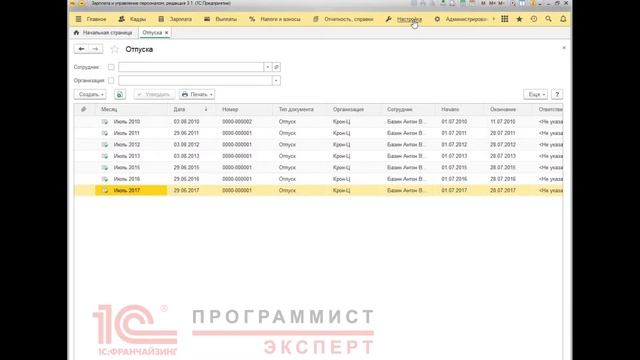640x360 pixels.
Task: Click the paperclip attachment column header
Action: pyautogui.click(x=84, y=109)
